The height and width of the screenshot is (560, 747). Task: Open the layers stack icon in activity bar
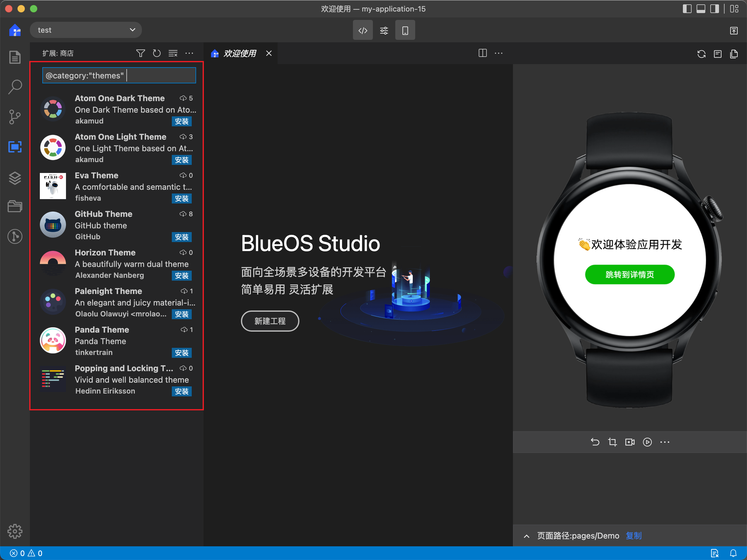[x=15, y=178]
